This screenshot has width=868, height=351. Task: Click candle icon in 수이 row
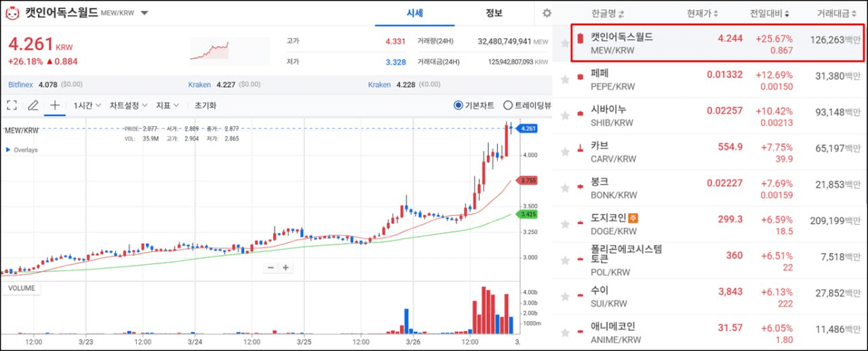click(x=580, y=294)
